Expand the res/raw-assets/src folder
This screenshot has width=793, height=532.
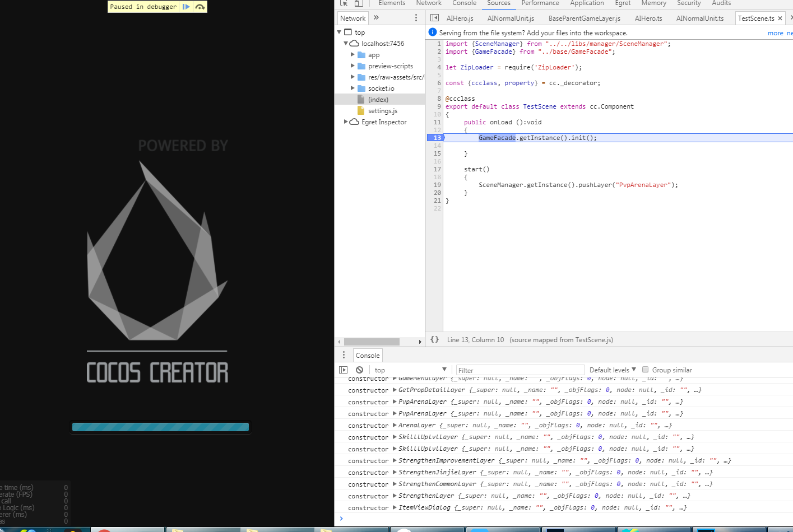pyautogui.click(x=353, y=77)
